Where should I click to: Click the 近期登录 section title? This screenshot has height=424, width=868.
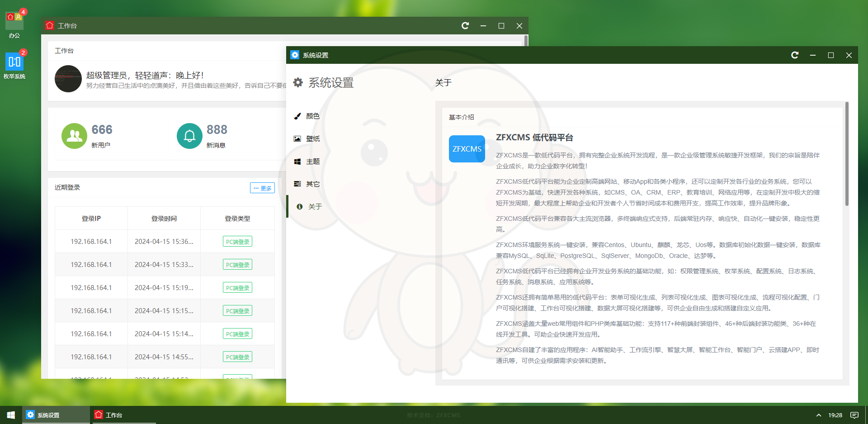[x=67, y=187]
